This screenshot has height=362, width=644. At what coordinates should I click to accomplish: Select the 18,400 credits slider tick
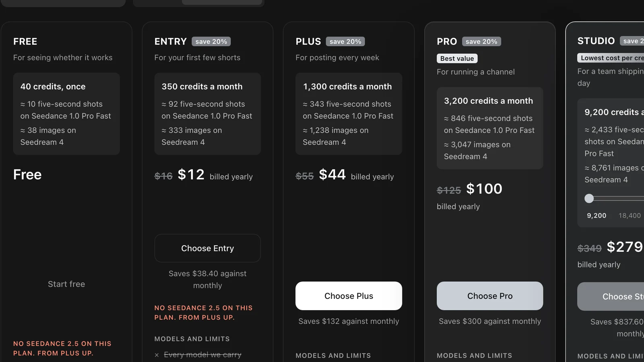click(630, 216)
